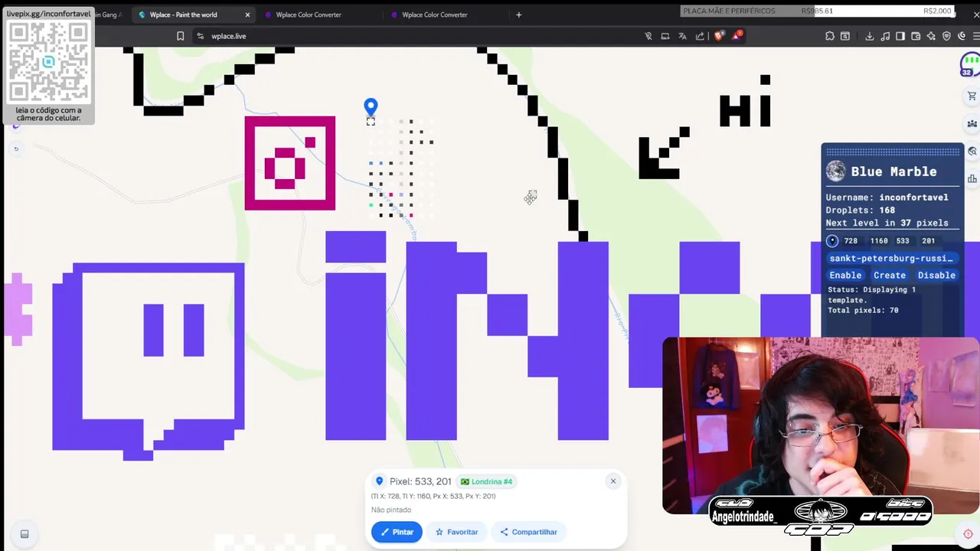Viewport: 980px width, 551px height.
Task: Click the "Não pintado" text
Action: coord(391,510)
